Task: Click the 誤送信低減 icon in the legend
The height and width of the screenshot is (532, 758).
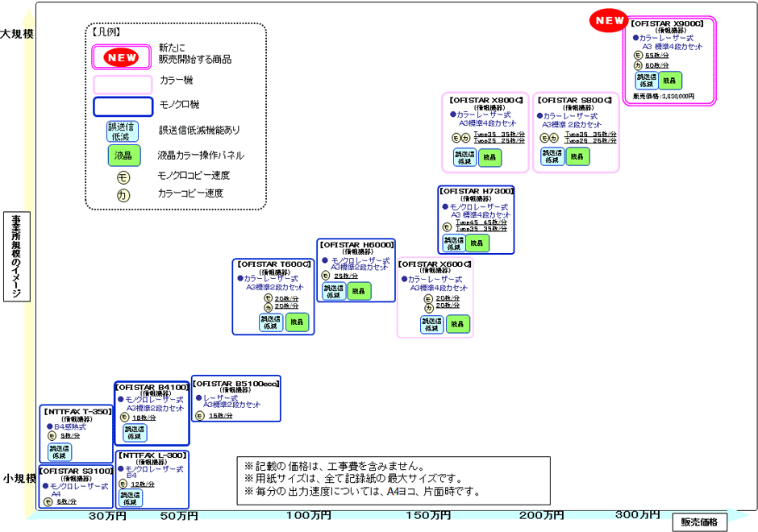Action: 123,131
